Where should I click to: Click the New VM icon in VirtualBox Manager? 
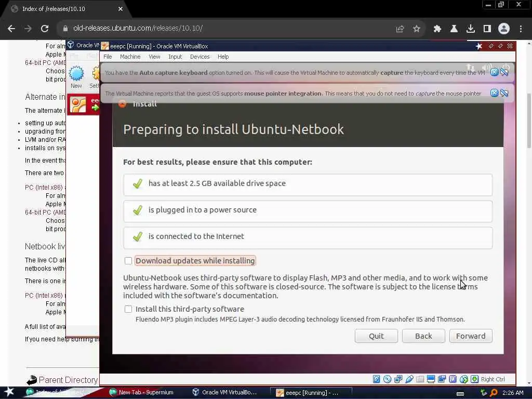click(x=76, y=74)
